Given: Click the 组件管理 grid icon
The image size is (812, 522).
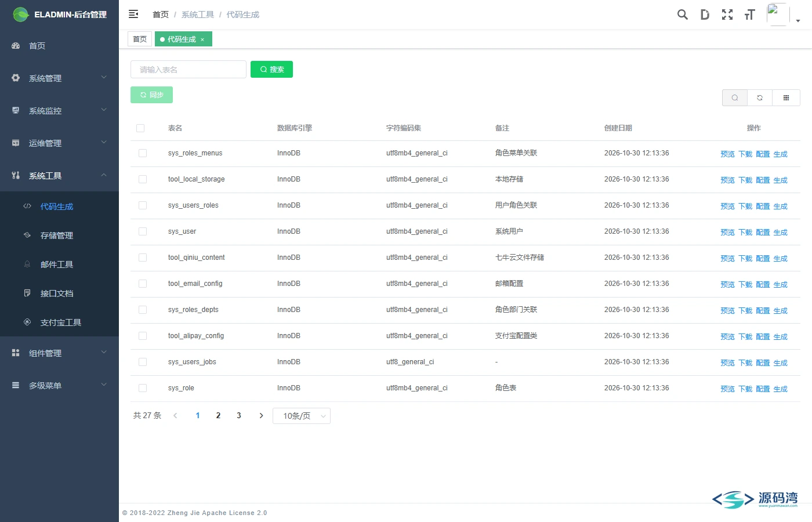Looking at the screenshot, I should pyautogui.click(x=16, y=353).
